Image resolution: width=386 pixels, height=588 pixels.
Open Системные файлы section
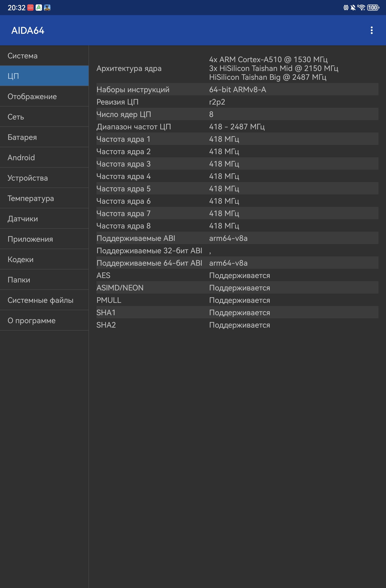[x=44, y=300]
